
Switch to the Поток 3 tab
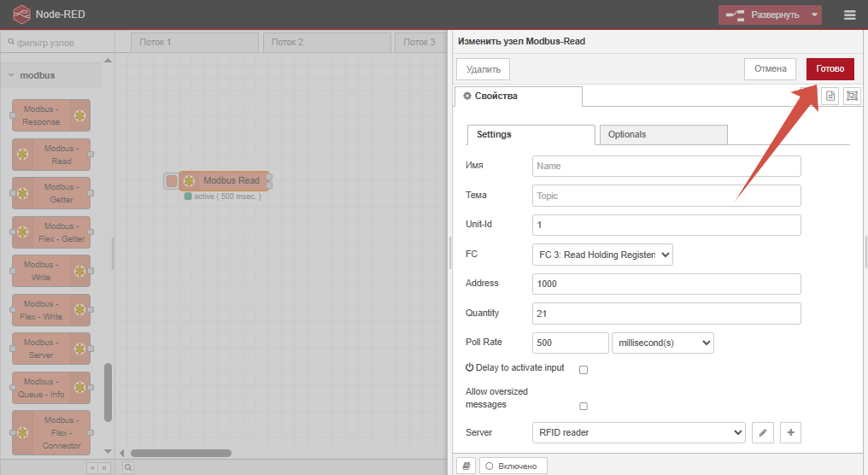(x=420, y=42)
